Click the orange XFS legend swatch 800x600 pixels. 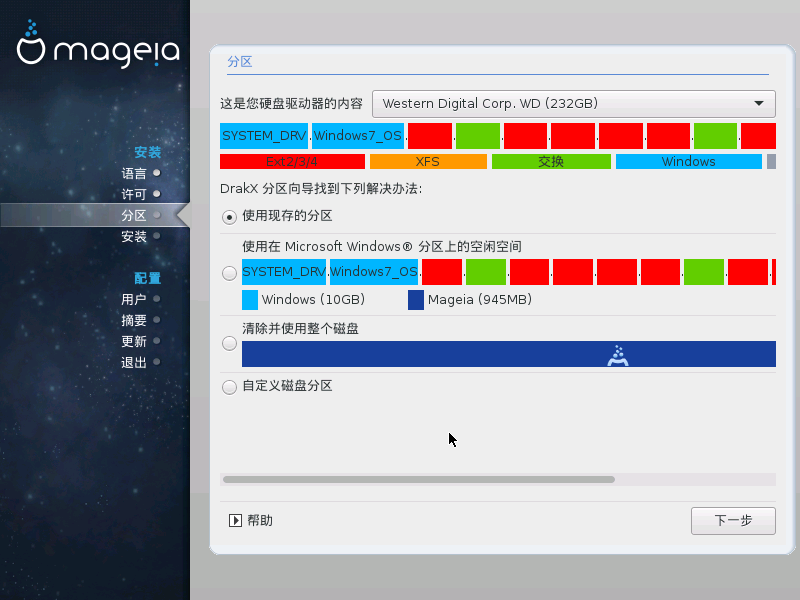pos(428,161)
